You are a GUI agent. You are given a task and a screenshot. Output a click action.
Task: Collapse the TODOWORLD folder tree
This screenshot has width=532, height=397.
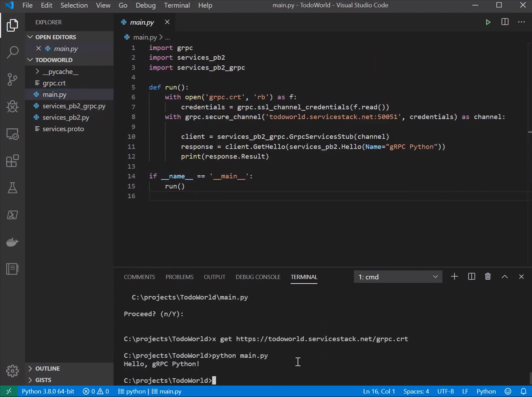click(30, 60)
